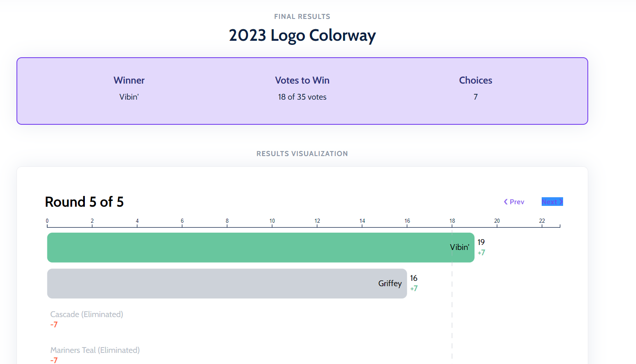Click the Cascade (Eliminated) entry
Screen dimensions: 636x364
coord(87,314)
